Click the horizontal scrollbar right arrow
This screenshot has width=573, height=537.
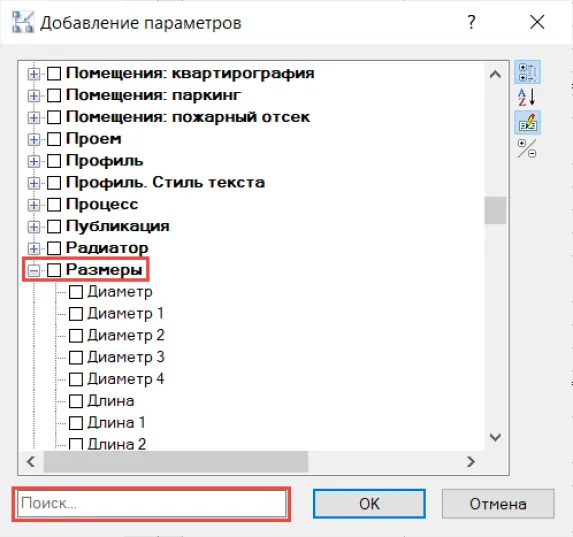coord(471,462)
